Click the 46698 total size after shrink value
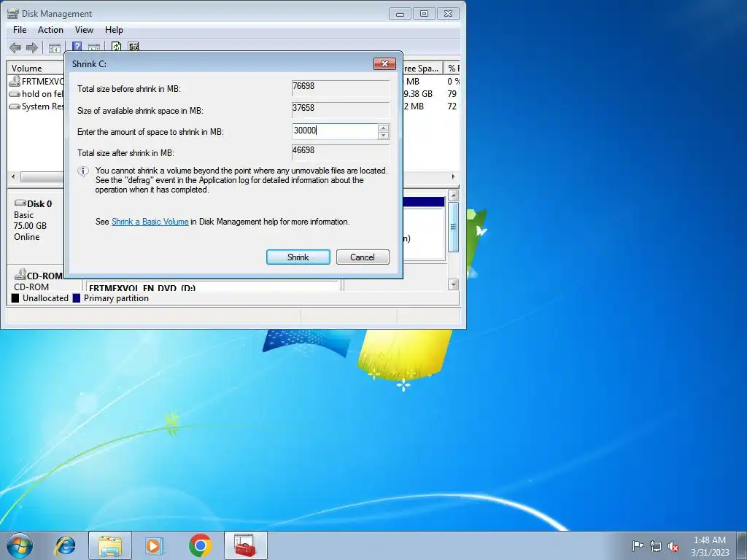747x560 pixels. coord(341,152)
